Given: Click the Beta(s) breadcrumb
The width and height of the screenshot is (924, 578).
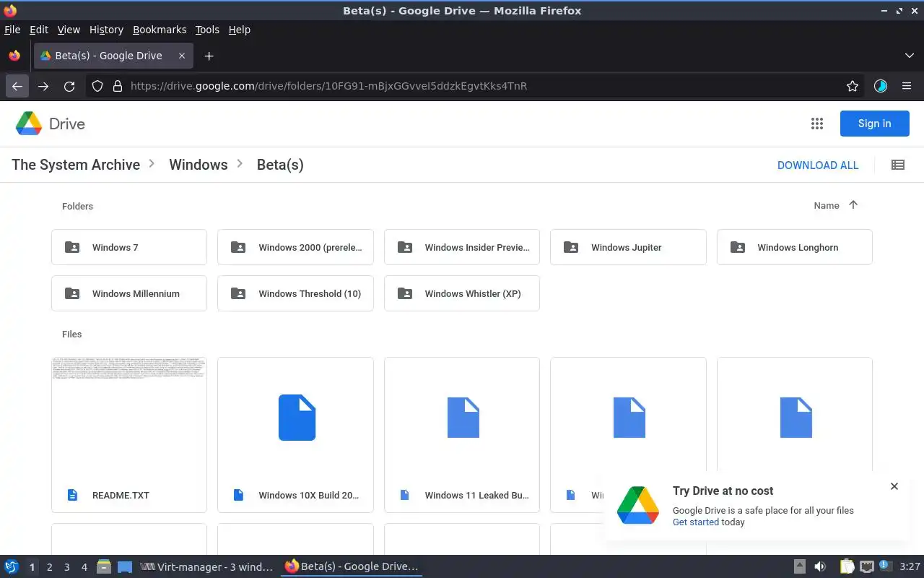Looking at the screenshot, I should pyautogui.click(x=280, y=165).
